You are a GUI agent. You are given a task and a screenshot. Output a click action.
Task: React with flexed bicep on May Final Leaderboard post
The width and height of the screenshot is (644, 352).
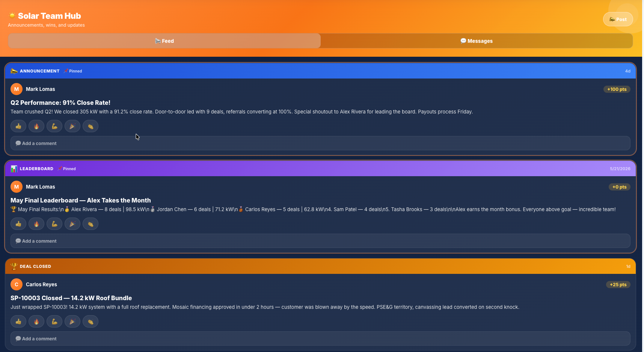[54, 224]
